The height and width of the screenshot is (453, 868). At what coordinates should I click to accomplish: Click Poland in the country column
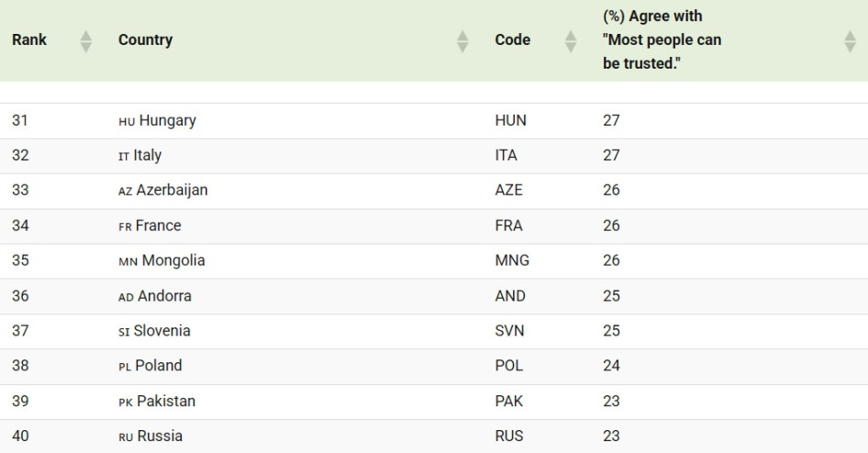(x=159, y=366)
